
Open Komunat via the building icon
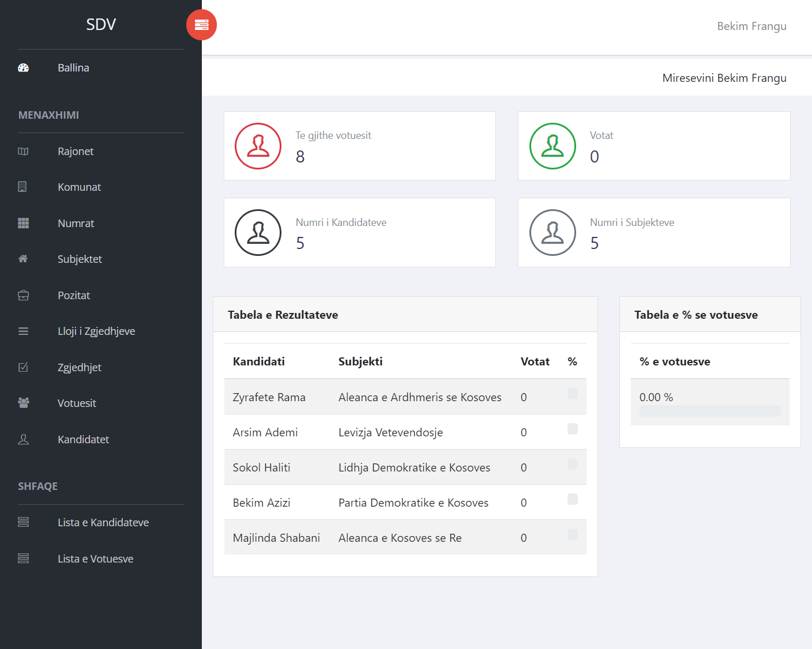click(x=23, y=187)
